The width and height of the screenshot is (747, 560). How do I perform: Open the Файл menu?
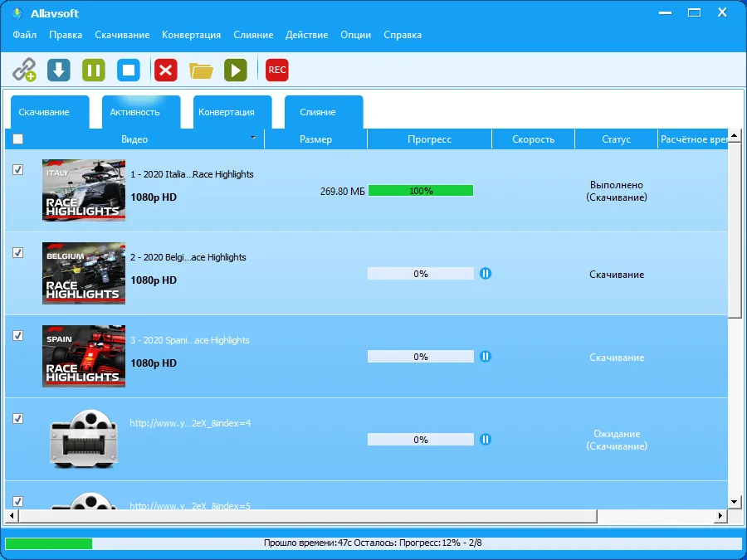click(x=25, y=35)
